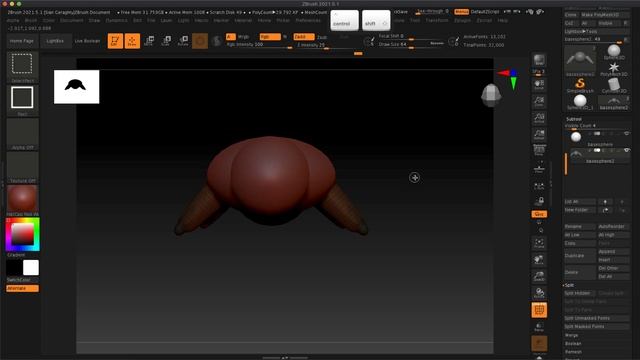640x360 pixels.
Task: Select the SimpleBrush tool
Action: (x=580, y=85)
